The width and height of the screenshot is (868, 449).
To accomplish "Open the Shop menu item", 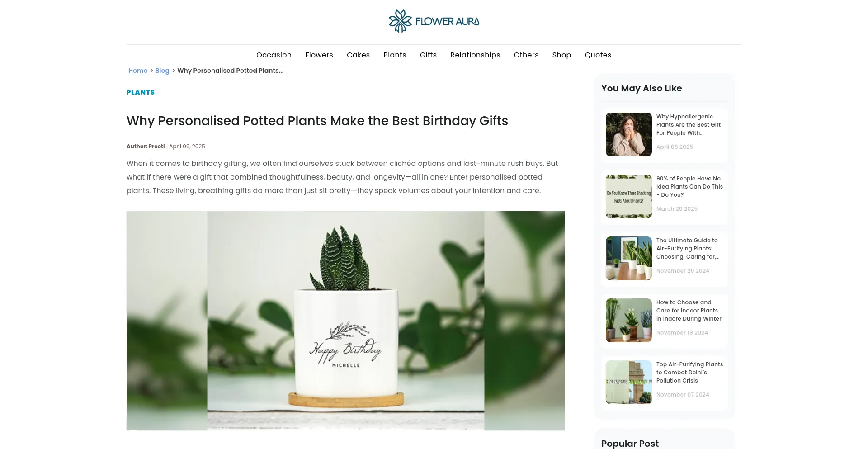I will click(561, 55).
